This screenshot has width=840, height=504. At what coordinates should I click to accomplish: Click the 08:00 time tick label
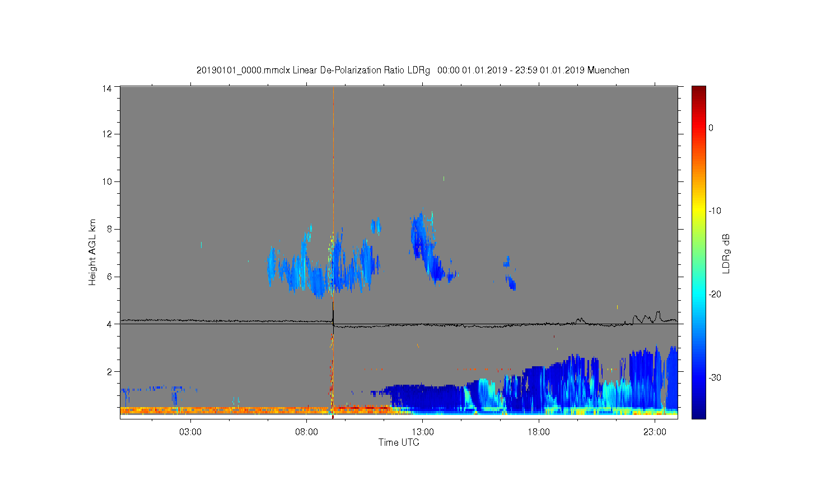[x=307, y=432]
